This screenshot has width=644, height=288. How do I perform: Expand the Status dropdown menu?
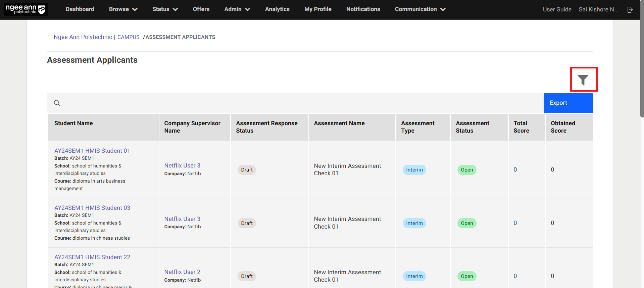coord(165,9)
